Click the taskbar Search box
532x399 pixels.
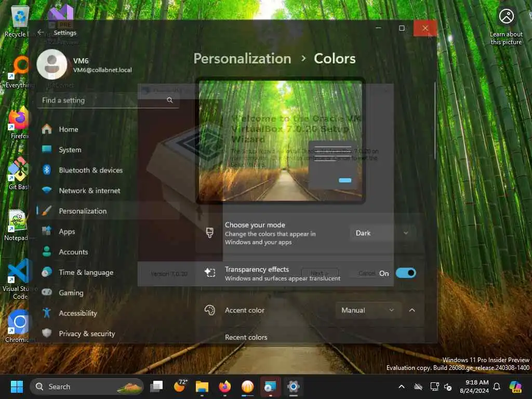(x=87, y=387)
